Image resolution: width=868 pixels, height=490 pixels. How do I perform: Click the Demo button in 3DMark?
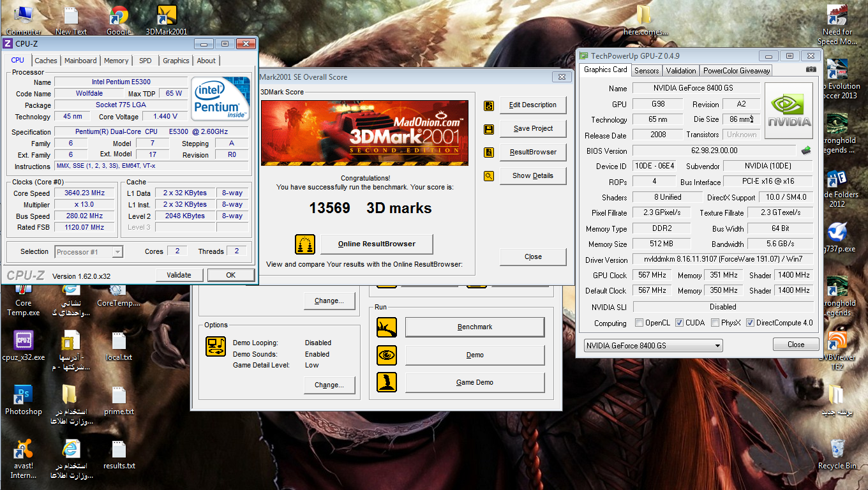(475, 355)
